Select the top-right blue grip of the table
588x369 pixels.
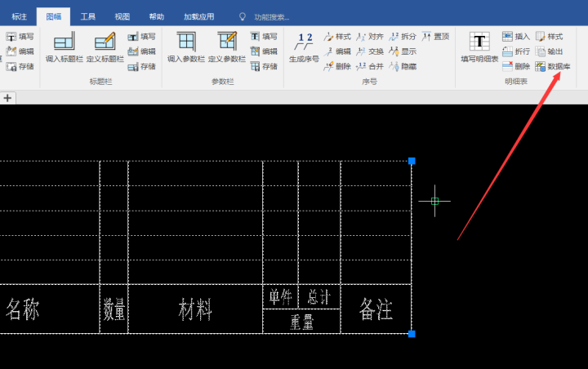[412, 161]
